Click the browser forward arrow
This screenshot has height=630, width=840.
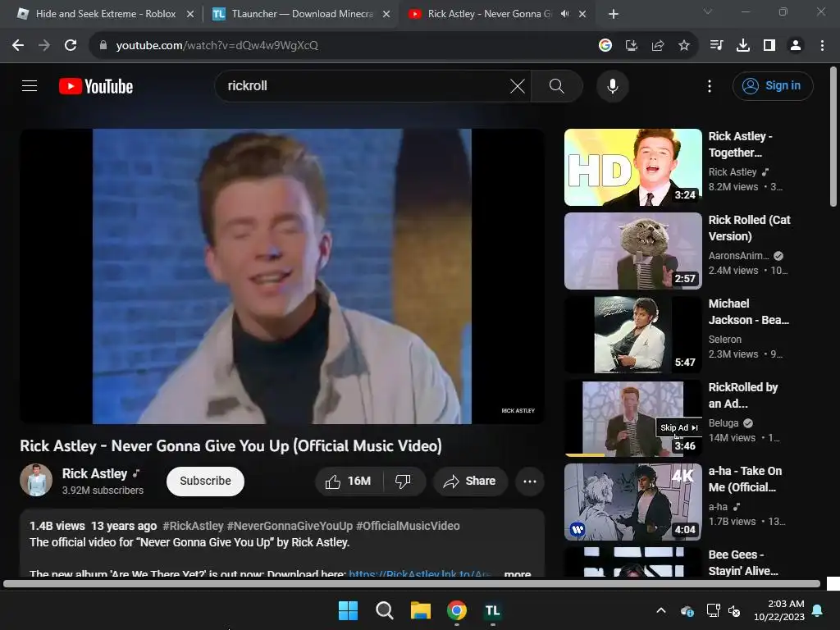[44, 46]
